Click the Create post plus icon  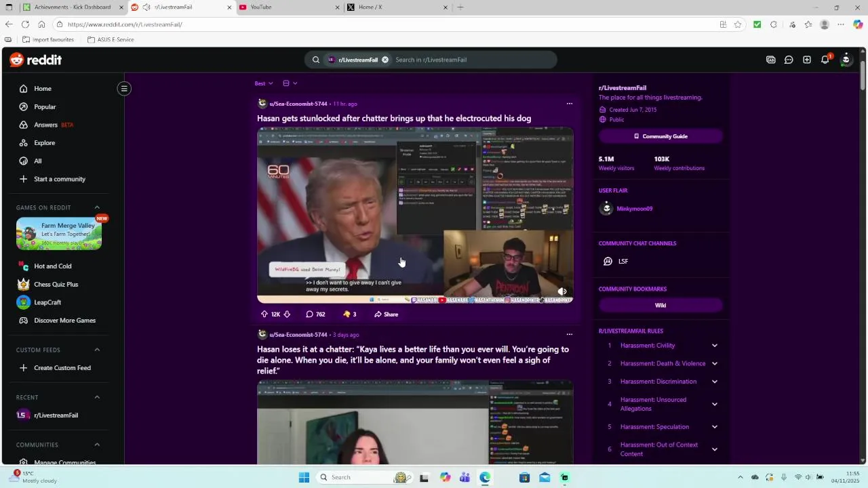[807, 60]
